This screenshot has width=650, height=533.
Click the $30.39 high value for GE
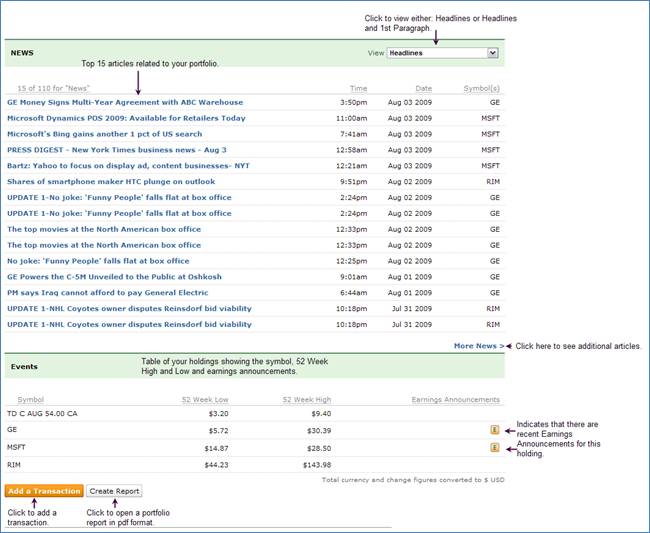(x=319, y=431)
